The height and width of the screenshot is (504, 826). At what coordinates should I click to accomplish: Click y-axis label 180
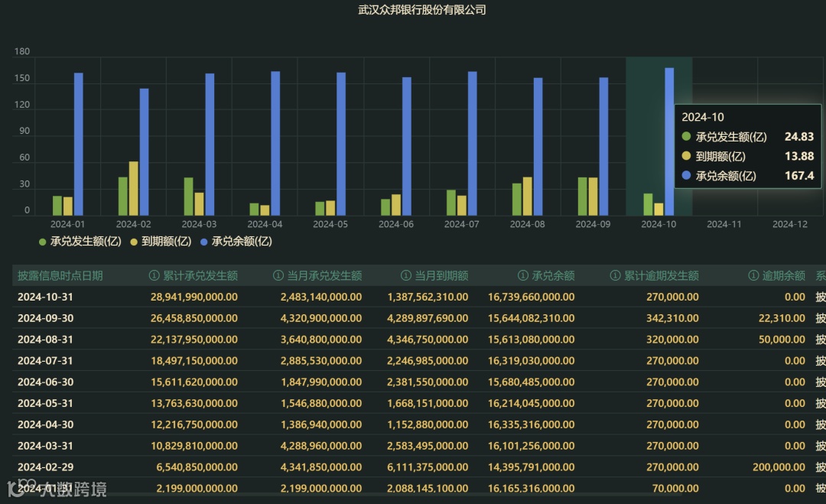(x=22, y=51)
